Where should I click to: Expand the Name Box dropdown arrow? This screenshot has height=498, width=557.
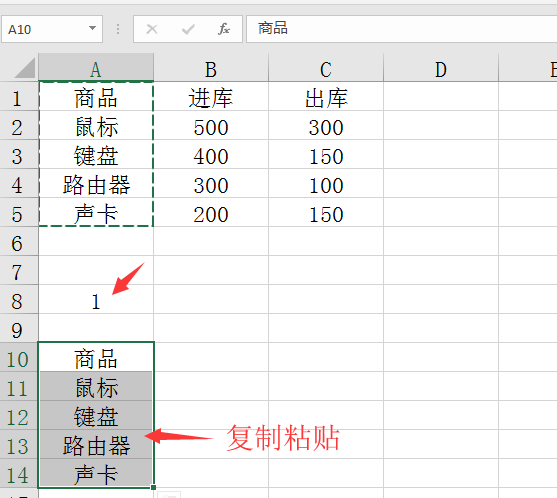pyautogui.click(x=92, y=28)
